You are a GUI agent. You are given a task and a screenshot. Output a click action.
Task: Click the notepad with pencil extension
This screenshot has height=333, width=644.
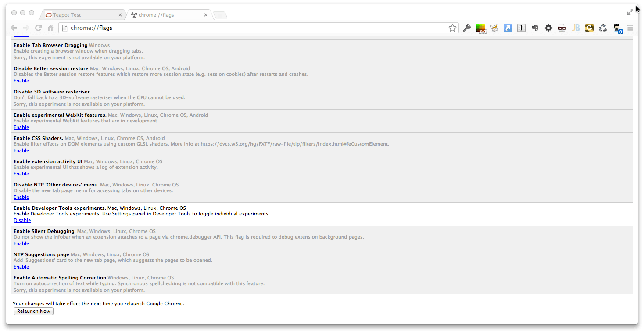(x=494, y=28)
